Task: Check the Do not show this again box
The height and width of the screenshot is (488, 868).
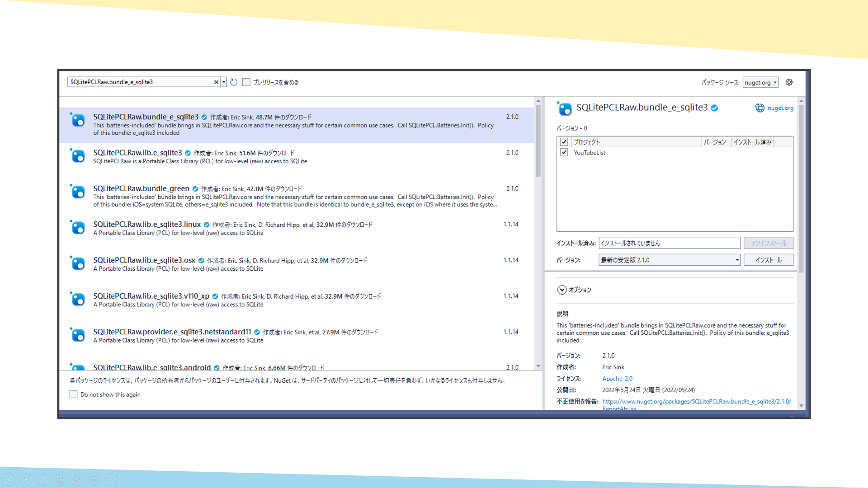Action: pos(73,394)
